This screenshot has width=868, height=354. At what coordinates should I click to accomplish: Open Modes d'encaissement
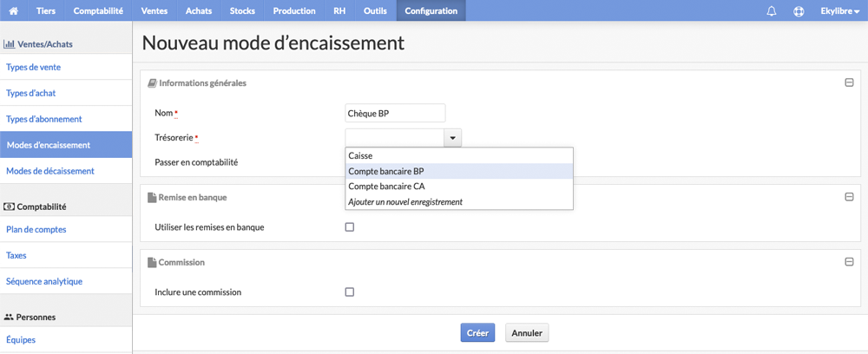(x=66, y=145)
